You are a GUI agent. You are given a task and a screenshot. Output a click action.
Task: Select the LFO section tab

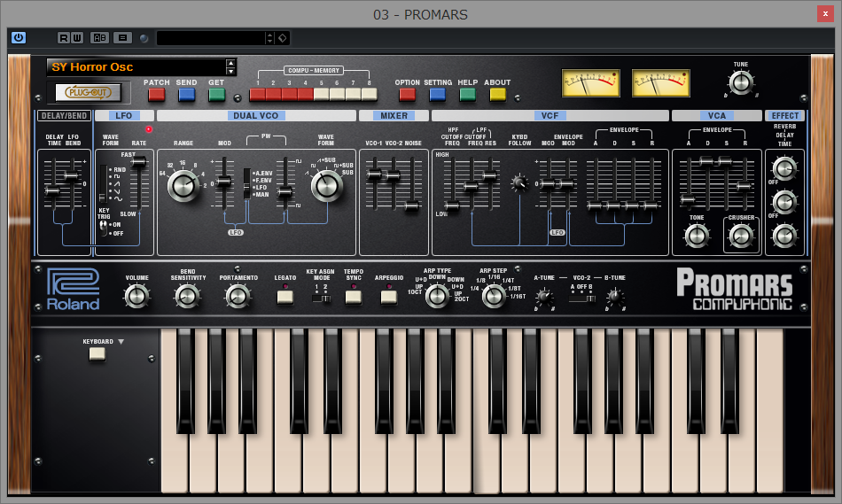pos(124,115)
